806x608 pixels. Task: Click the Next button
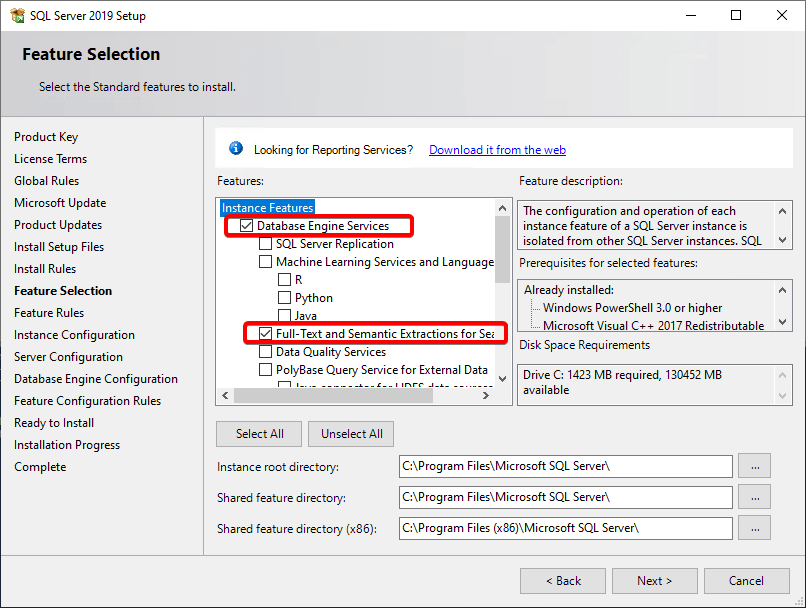coord(654,581)
